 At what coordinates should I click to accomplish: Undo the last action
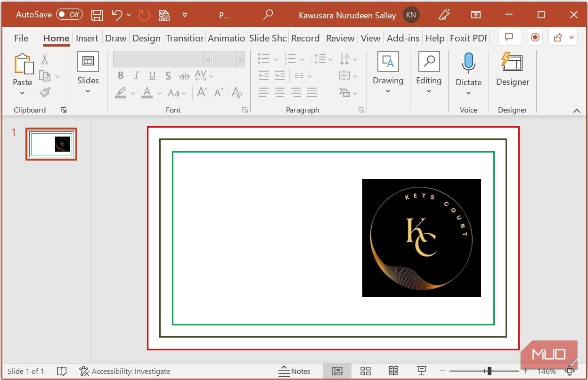(117, 15)
